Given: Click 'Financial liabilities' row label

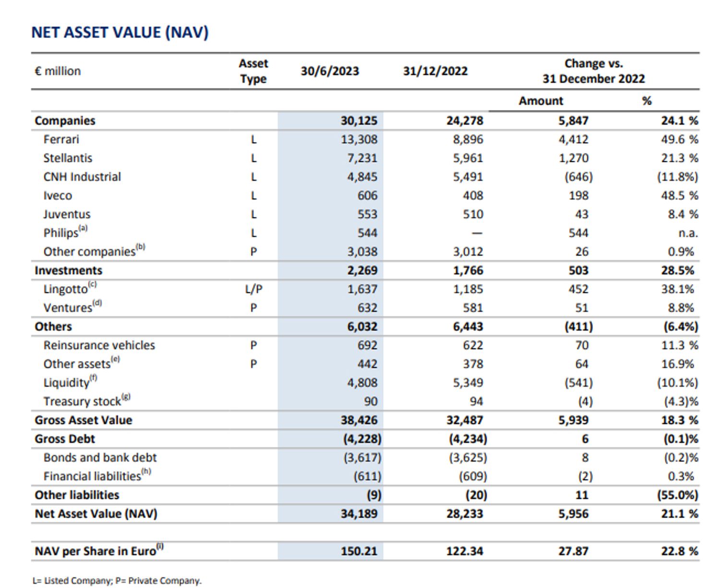Looking at the screenshot, I should click(97, 476).
